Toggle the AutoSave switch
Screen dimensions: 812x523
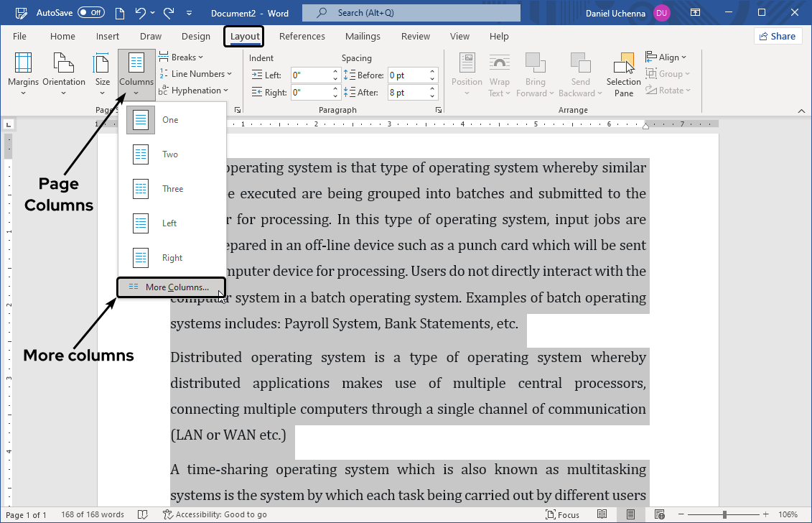pyautogui.click(x=91, y=13)
